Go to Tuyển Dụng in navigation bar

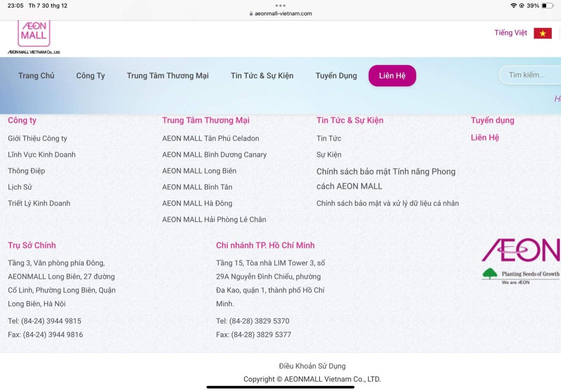(x=336, y=76)
